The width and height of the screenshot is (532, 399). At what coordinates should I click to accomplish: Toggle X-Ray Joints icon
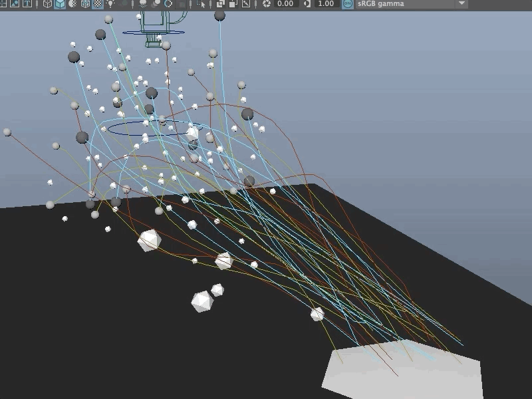pyautogui.click(x=246, y=4)
